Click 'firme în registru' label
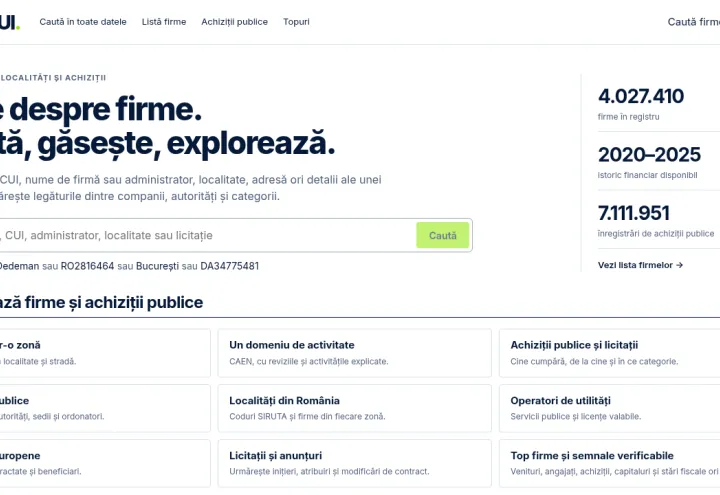The image size is (720, 495). click(628, 117)
